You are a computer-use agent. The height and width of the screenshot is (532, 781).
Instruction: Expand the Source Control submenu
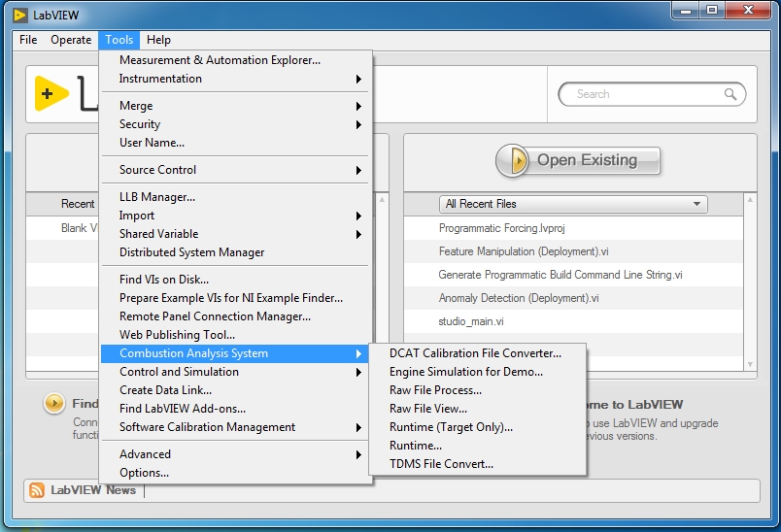(235, 170)
